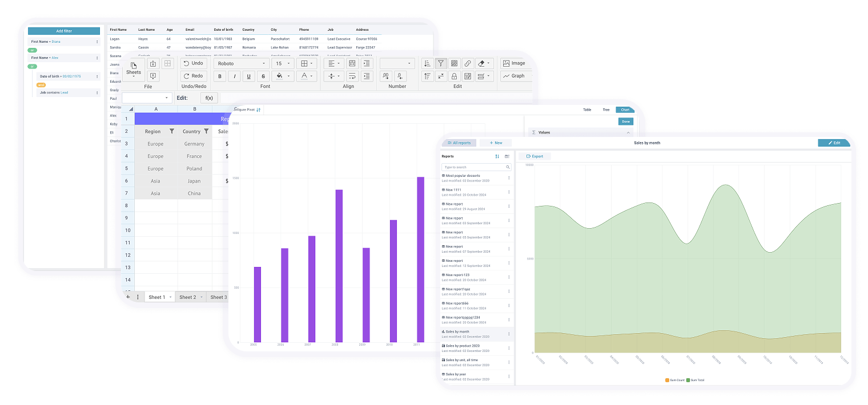Select the Tree view tab in pivot
Image resolution: width=868 pixels, height=405 pixels.
pyautogui.click(x=606, y=110)
